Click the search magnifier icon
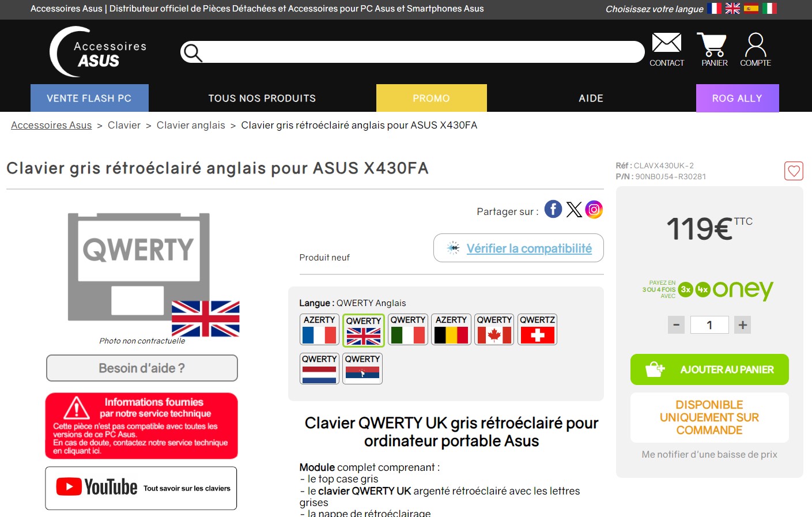Screen dimensions: 812x517 [192, 52]
